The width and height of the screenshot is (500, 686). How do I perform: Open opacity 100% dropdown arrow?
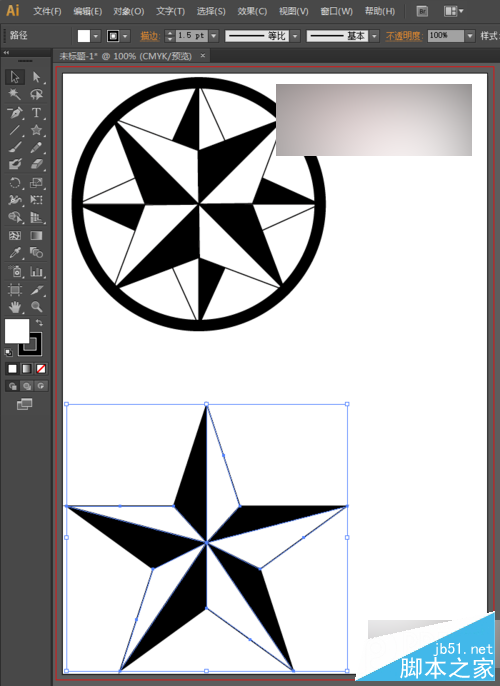point(470,36)
